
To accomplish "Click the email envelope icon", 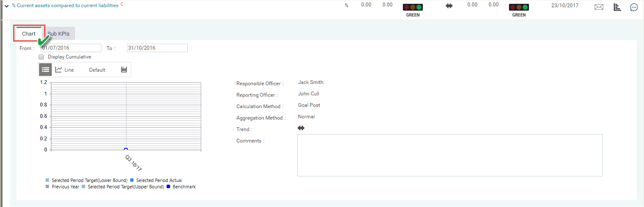I will click(599, 7).
